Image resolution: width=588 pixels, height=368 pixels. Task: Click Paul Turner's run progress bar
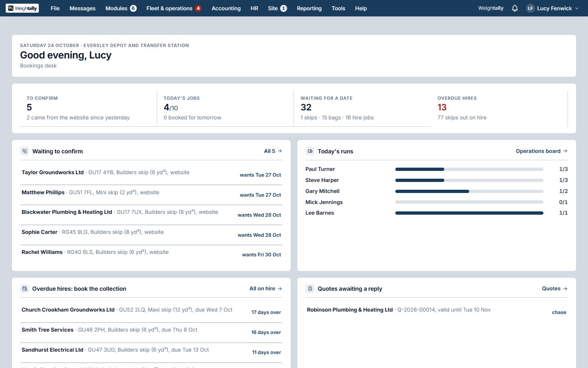coord(469,169)
